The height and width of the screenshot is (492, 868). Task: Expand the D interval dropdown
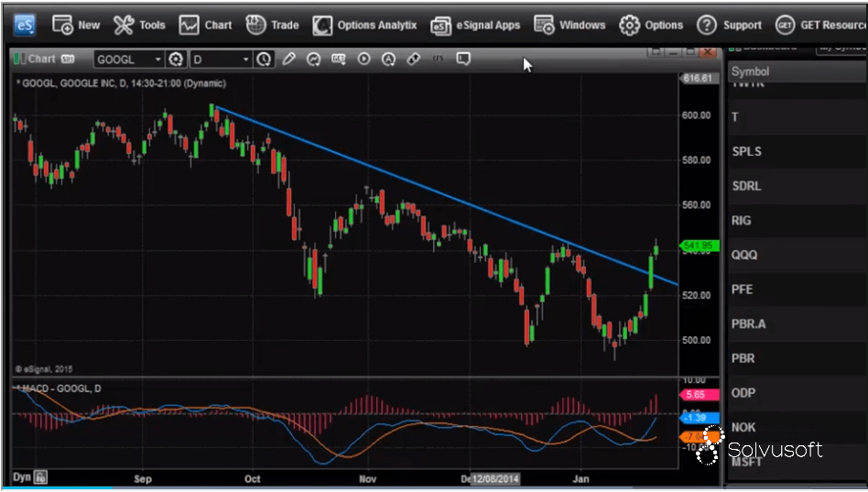(x=245, y=60)
